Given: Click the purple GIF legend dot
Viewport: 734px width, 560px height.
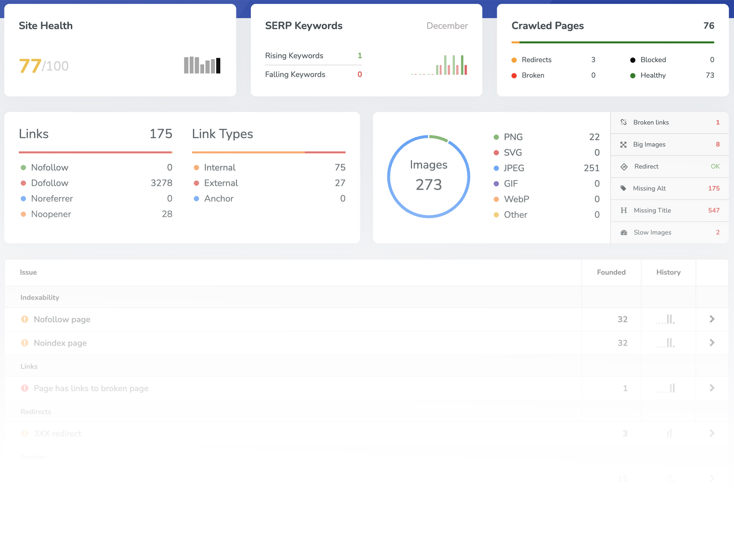Looking at the screenshot, I should point(496,184).
